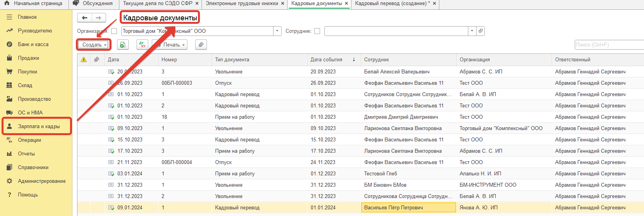
Task: Open the Печать dropdown menu
Action: (x=172, y=45)
